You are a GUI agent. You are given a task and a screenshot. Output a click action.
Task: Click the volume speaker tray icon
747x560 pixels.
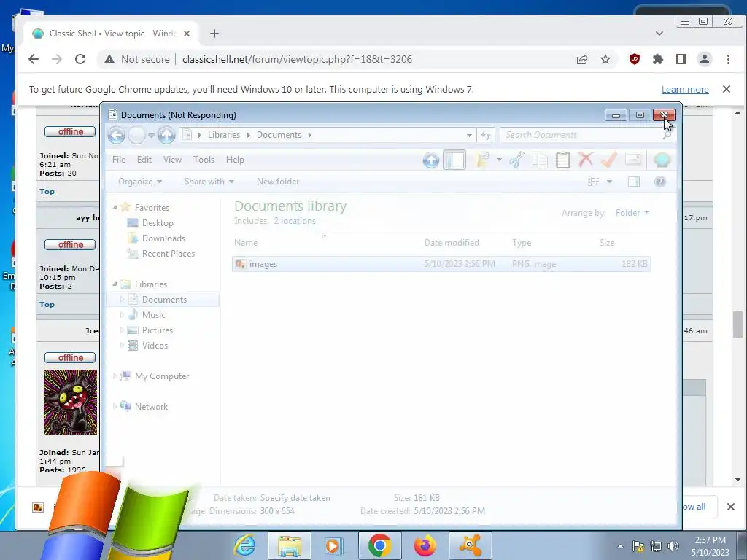673,546
